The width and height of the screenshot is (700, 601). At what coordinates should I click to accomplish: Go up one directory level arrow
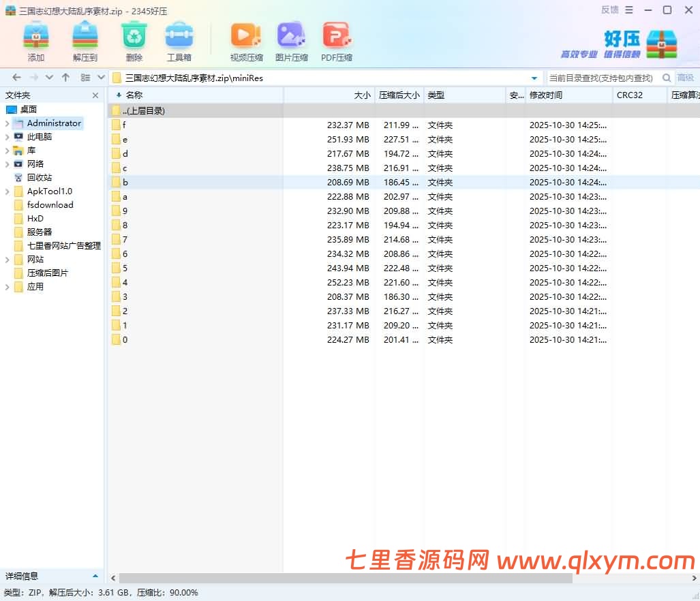tap(65, 78)
